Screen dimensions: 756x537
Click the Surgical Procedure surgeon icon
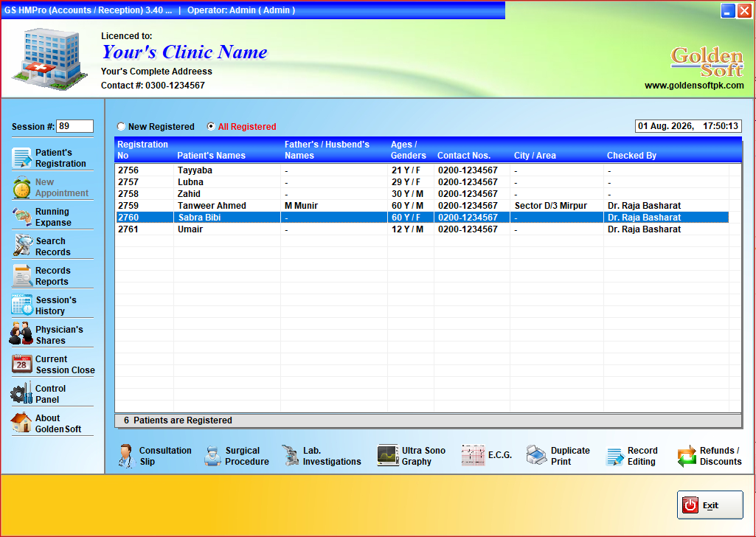(x=212, y=456)
